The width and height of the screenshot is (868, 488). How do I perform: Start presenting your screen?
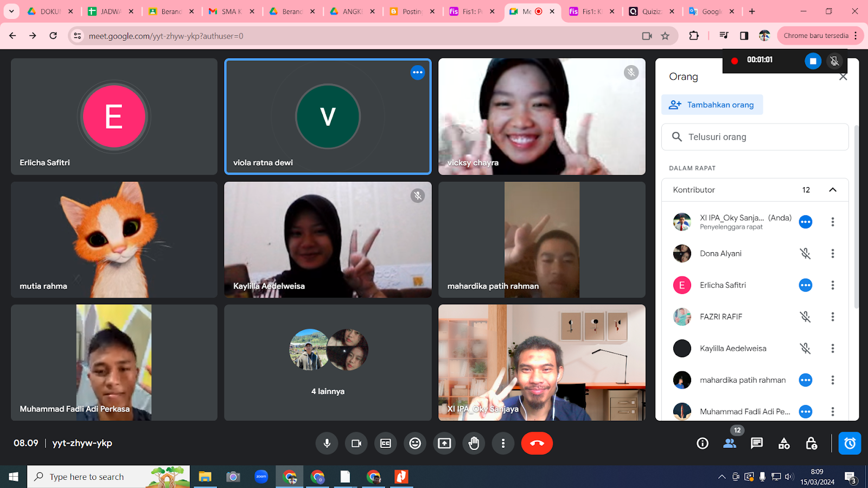point(444,443)
